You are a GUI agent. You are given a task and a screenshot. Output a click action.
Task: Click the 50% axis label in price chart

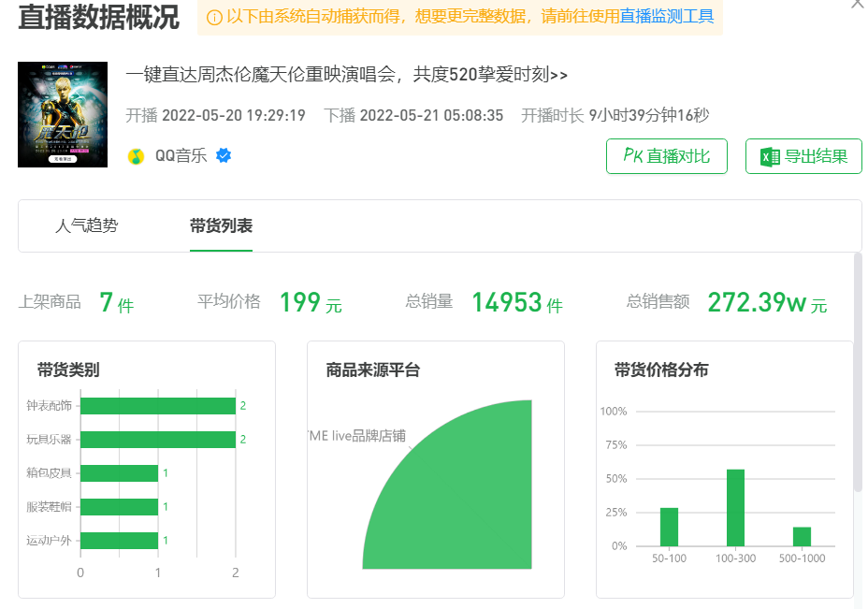coord(616,479)
